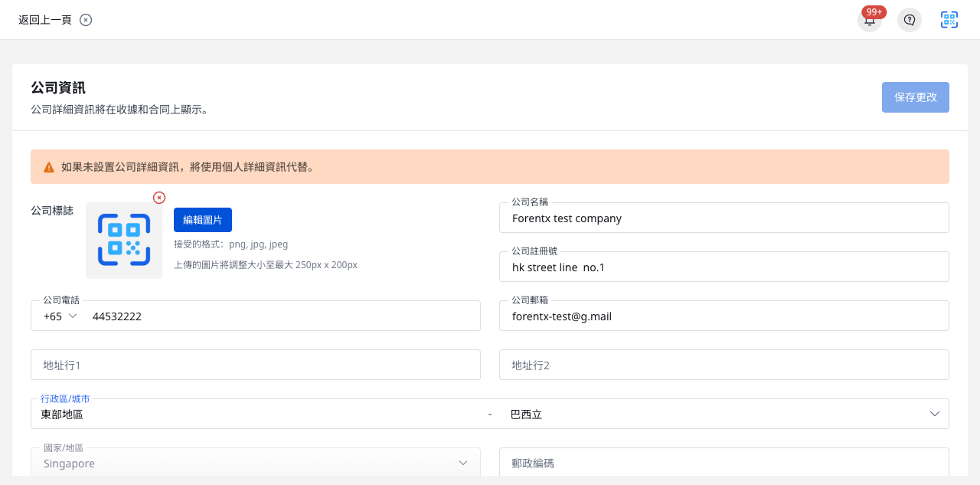This screenshot has width=980, height=485.
Task: Click the orange warning triangle icon
Action: (49, 167)
